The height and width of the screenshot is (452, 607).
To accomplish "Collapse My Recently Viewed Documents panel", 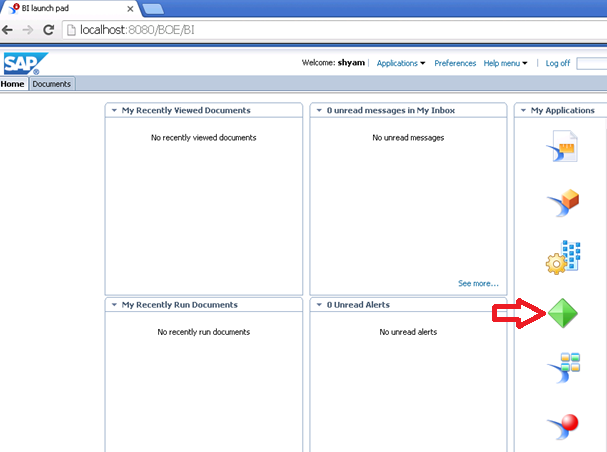I will point(114,111).
